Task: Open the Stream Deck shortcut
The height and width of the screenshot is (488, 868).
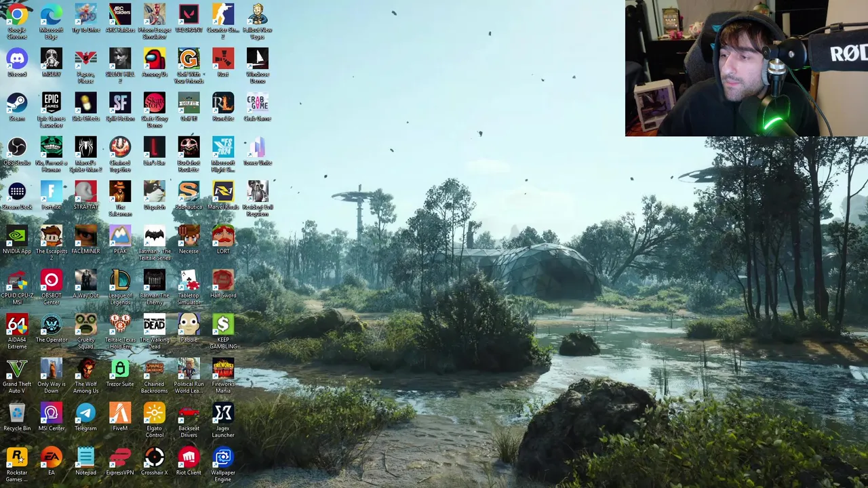Action: tap(17, 192)
